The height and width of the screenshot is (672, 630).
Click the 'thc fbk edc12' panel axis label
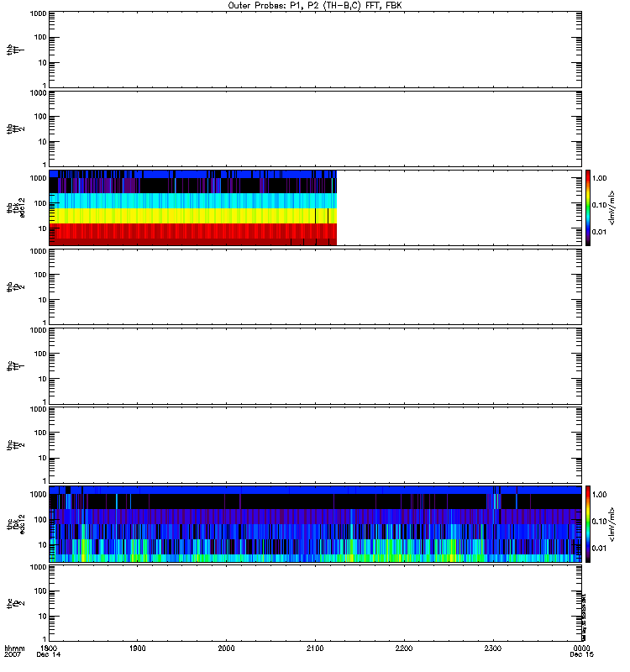point(16,524)
